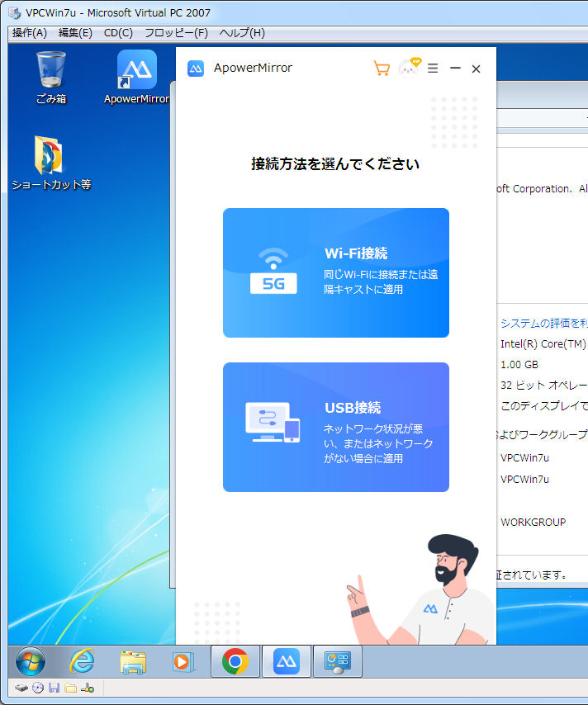Open the Windows Start orb

[30, 661]
